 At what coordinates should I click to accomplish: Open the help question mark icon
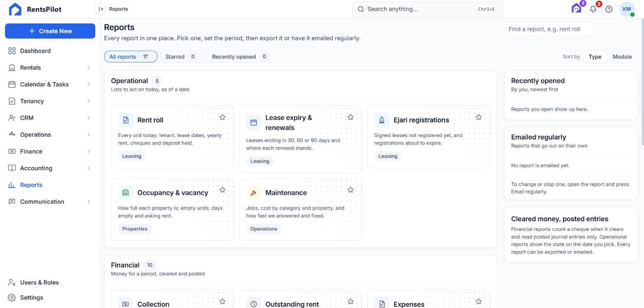[x=609, y=9]
